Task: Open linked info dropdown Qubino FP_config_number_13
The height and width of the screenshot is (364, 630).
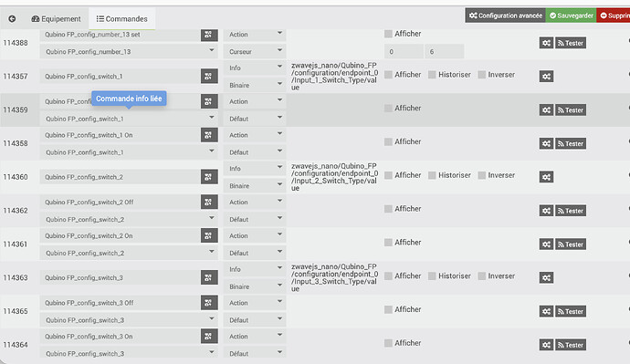Action: [x=129, y=51]
